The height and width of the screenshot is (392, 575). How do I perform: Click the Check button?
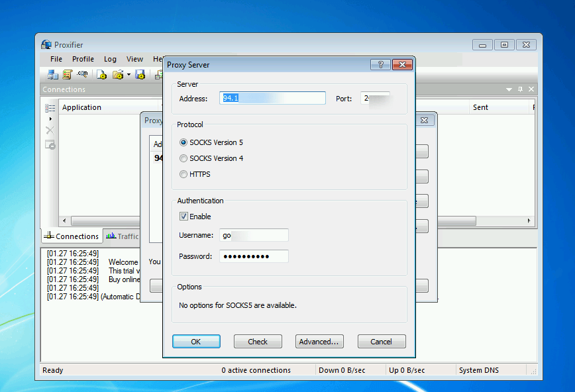(258, 342)
